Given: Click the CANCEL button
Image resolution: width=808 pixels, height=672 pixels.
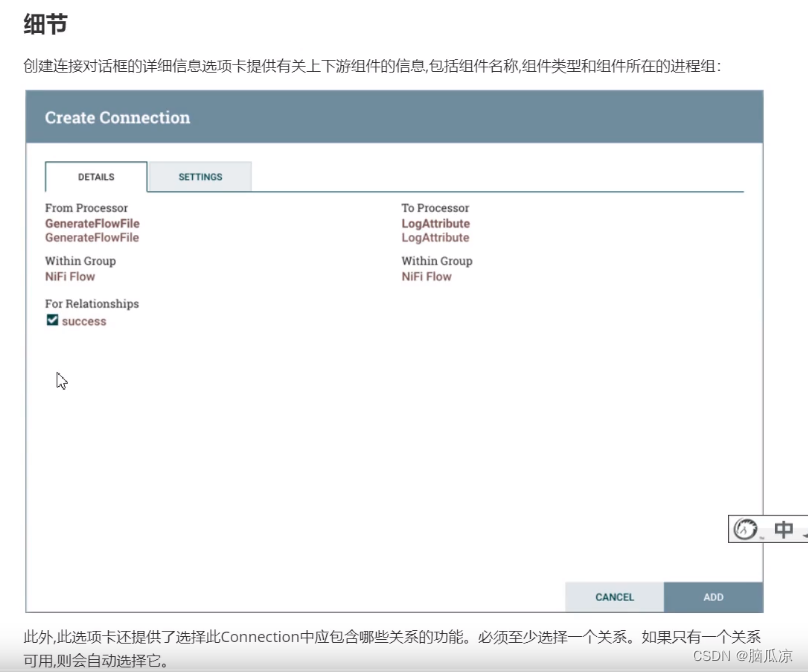Looking at the screenshot, I should 614,597.
